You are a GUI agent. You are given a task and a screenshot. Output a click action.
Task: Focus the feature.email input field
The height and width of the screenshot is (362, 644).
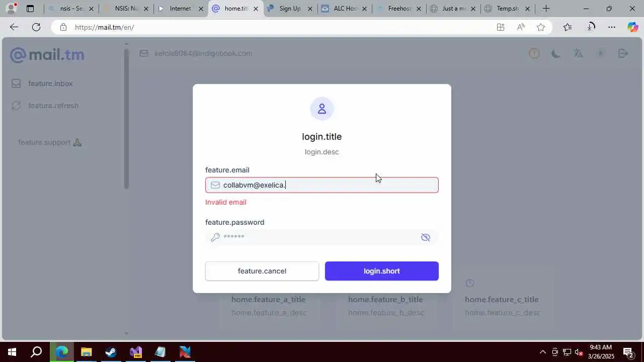pyautogui.click(x=322, y=185)
